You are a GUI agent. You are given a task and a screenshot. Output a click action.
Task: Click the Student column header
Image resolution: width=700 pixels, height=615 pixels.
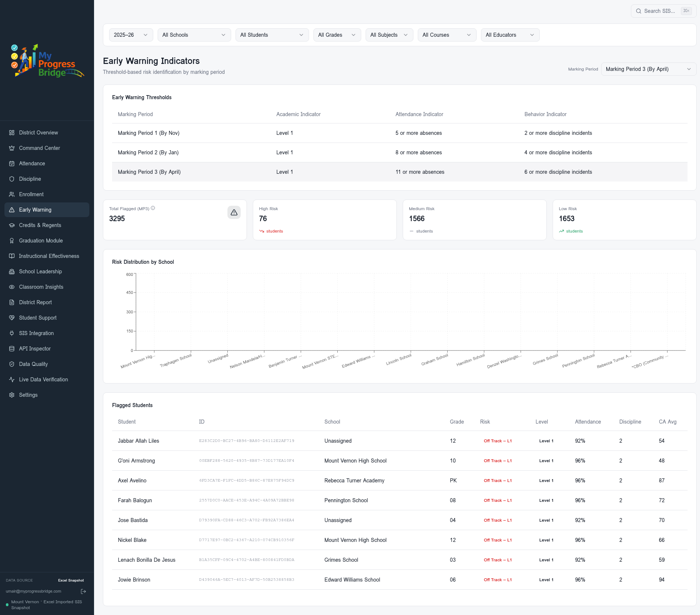(127, 422)
